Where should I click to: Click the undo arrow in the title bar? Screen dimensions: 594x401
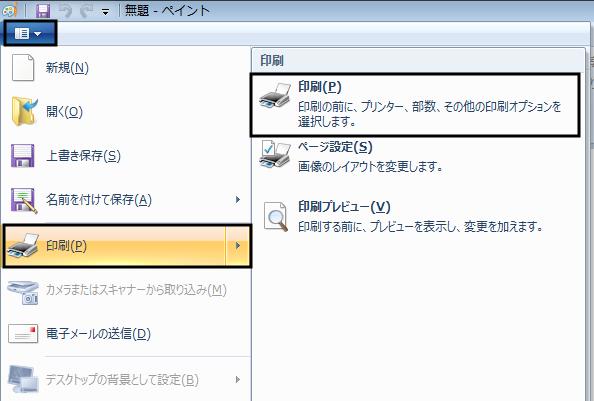pyautogui.click(x=66, y=11)
